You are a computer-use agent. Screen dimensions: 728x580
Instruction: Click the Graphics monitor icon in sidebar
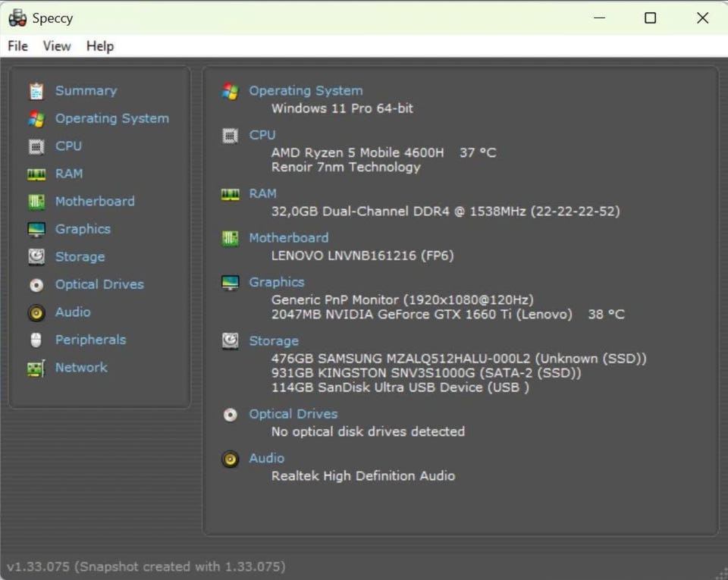(36, 230)
